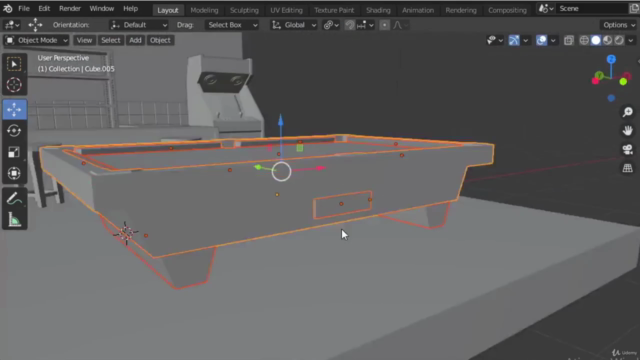Select the Select Box tool

14,64
